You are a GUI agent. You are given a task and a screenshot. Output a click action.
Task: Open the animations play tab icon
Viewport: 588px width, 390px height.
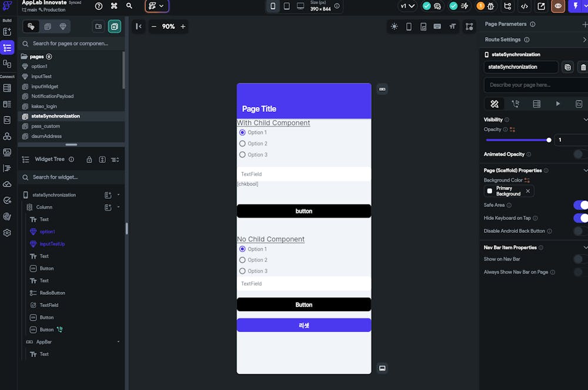point(557,104)
